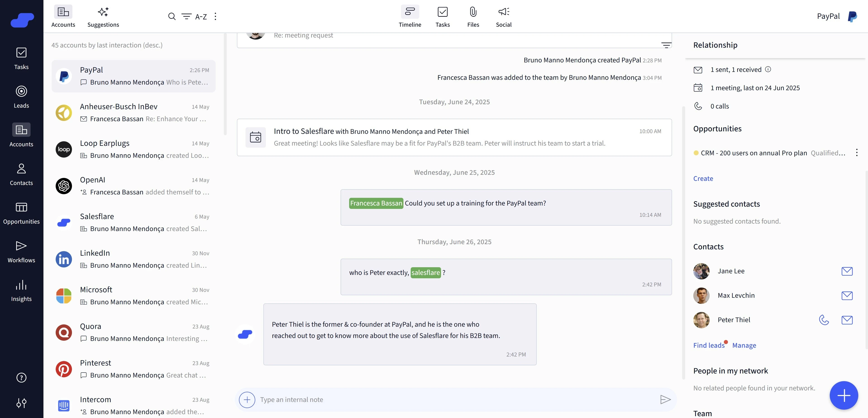Open options for CRM 200 users opportunity
This screenshot has width=868, height=418.
pos(856,153)
